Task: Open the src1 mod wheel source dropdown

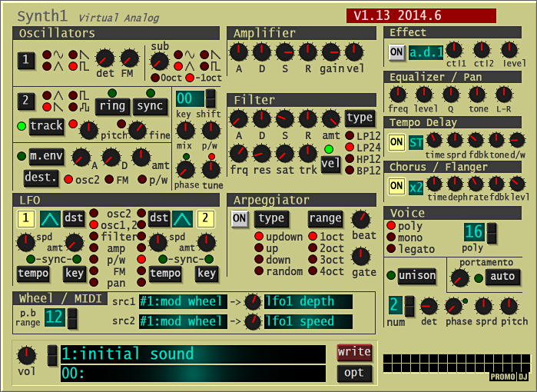Action: click(182, 301)
